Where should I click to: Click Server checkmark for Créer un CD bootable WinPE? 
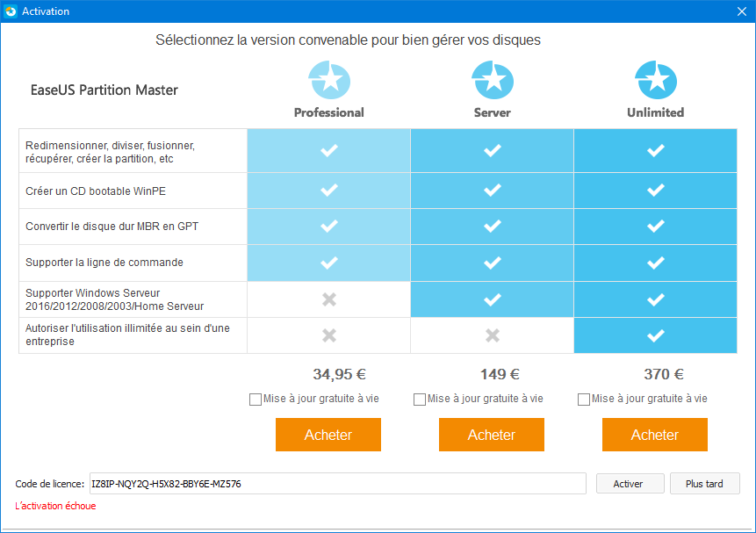tap(493, 190)
